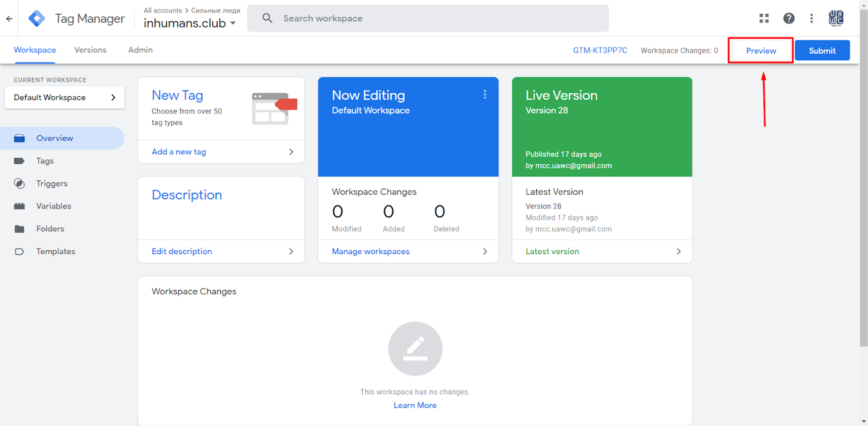Click the blue Submit button
The image size is (868, 426).
822,51
